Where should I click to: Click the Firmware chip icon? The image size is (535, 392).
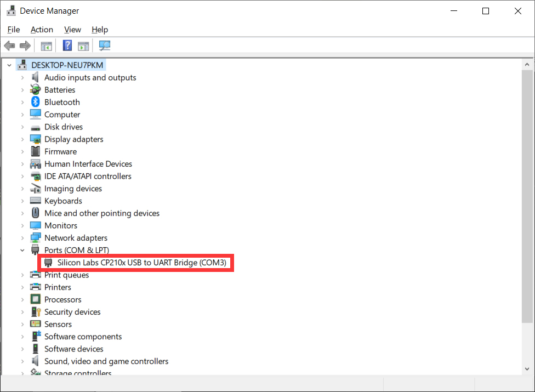point(36,151)
